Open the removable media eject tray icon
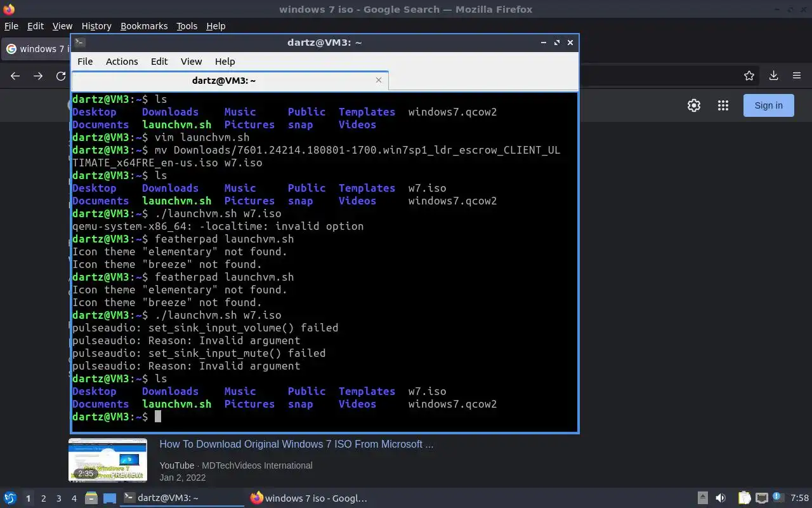This screenshot has height=508, width=812. pos(703,498)
